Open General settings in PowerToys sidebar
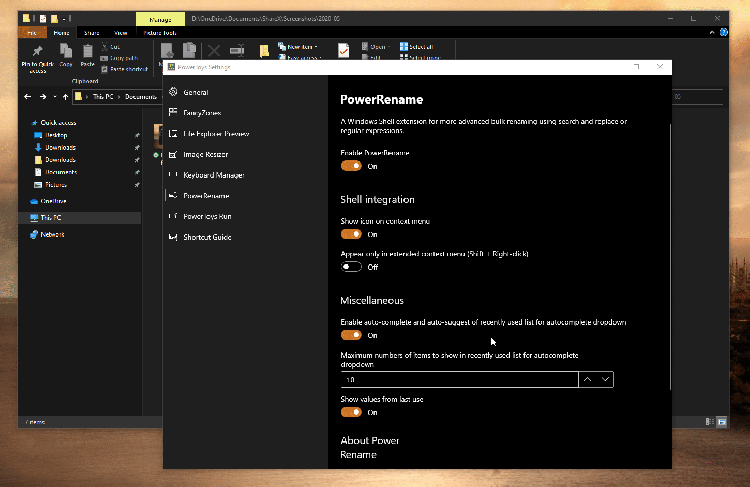The height and width of the screenshot is (487, 750). tap(195, 92)
